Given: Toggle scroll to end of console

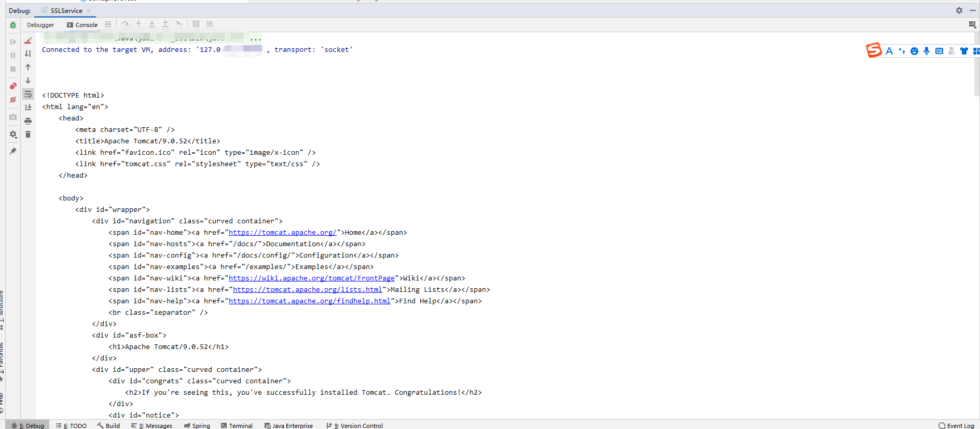Looking at the screenshot, I should coord(28,107).
